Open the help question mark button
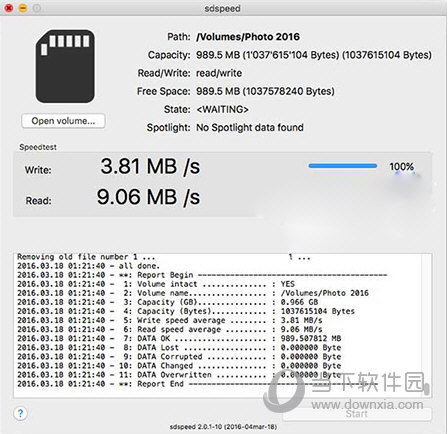The image size is (448, 434). (20, 413)
